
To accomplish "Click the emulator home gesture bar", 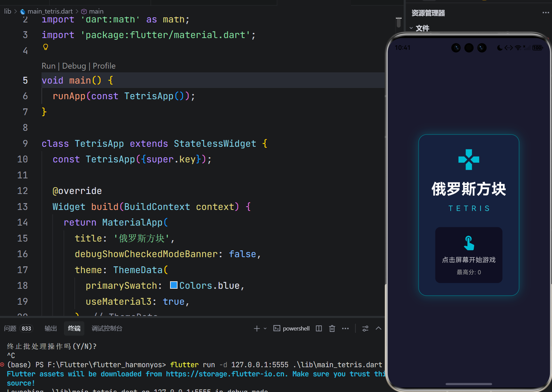I will tap(469, 384).
